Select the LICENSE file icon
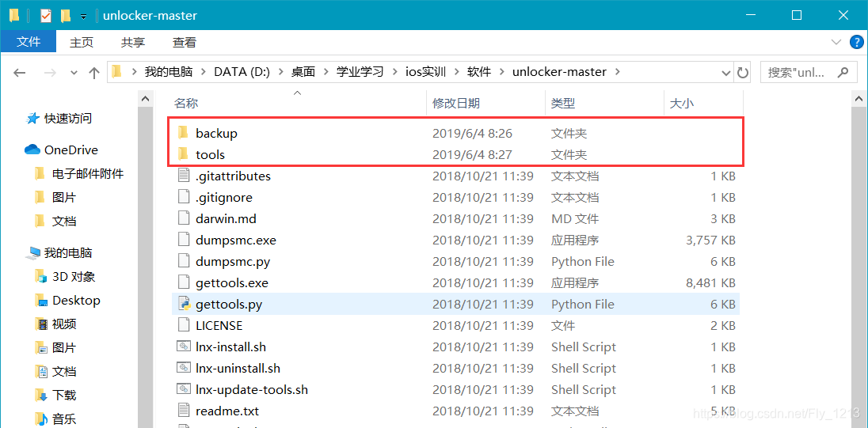Screen dimensions: 868x428 click(x=184, y=325)
